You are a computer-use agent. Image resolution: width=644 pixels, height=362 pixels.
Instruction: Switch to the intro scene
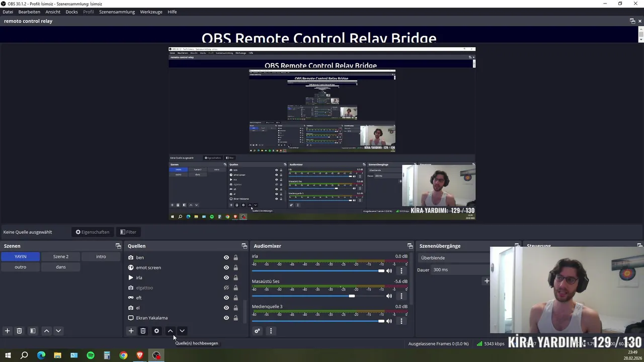pos(101,256)
